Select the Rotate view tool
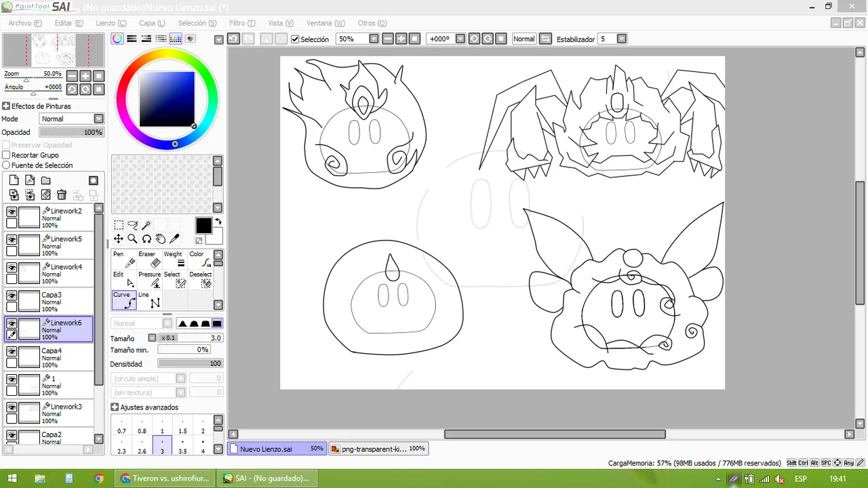 pos(146,239)
